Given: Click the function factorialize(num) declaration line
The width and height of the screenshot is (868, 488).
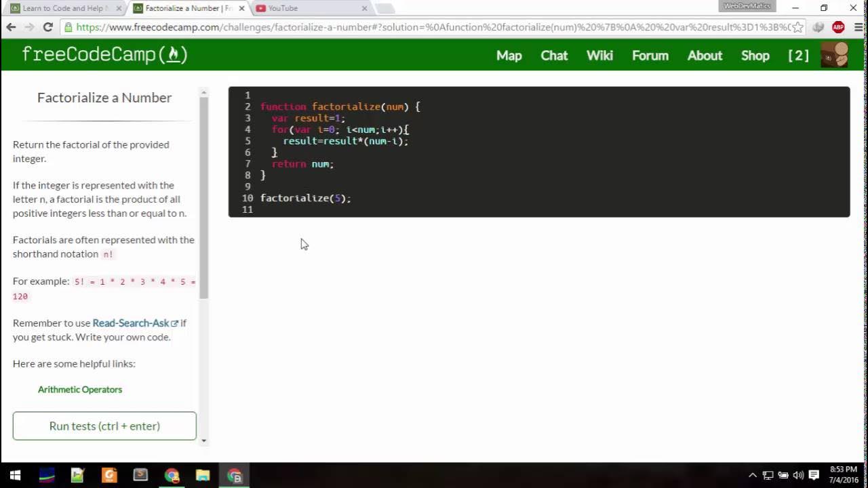Looking at the screenshot, I should coord(340,106).
